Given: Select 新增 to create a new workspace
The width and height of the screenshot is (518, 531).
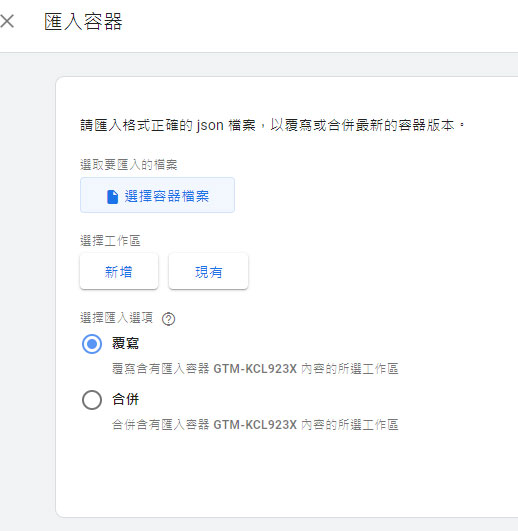Looking at the screenshot, I should [x=119, y=272].
